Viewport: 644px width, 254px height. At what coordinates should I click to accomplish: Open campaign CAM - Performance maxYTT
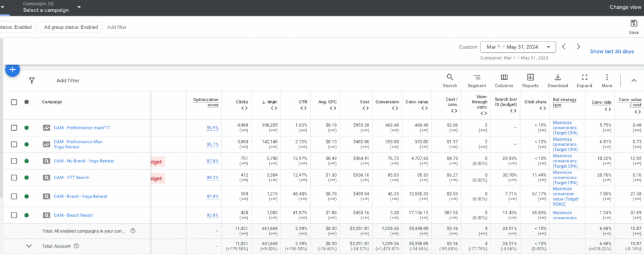[82, 128]
